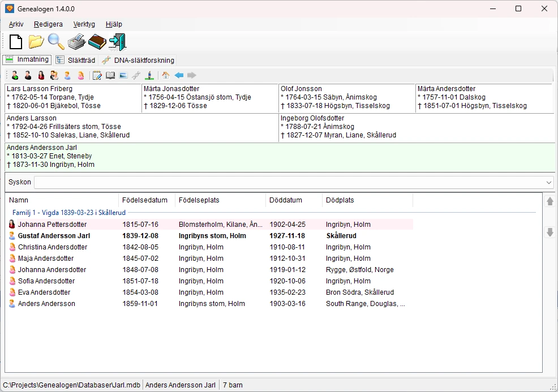The image size is (558, 392).
Task: Click the printer icon
Action: [76, 42]
